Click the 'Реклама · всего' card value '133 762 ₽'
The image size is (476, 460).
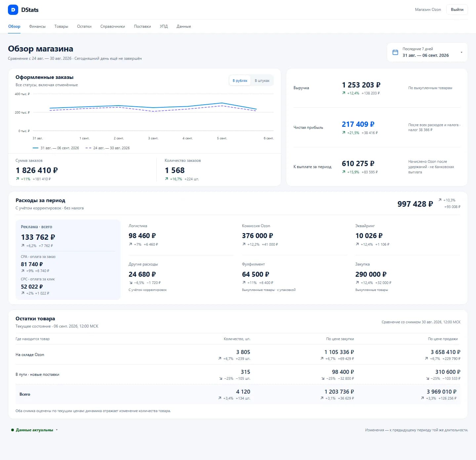pos(38,237)
